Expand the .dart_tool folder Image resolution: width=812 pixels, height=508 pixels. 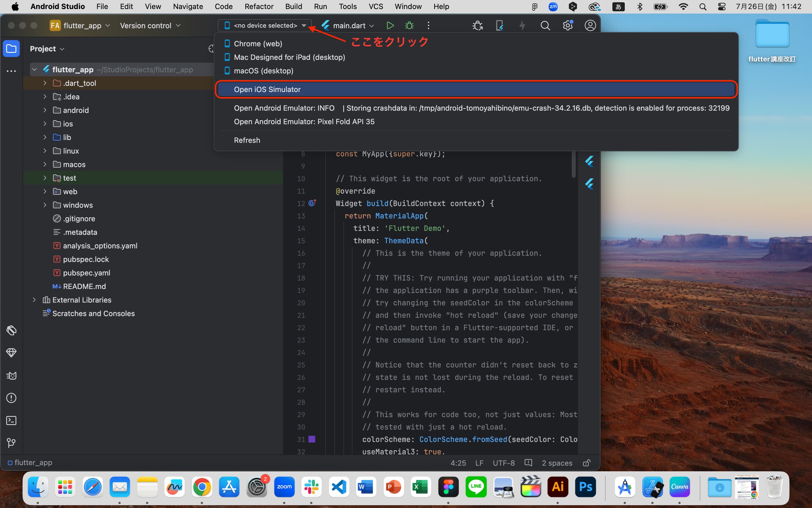[45, 83]
